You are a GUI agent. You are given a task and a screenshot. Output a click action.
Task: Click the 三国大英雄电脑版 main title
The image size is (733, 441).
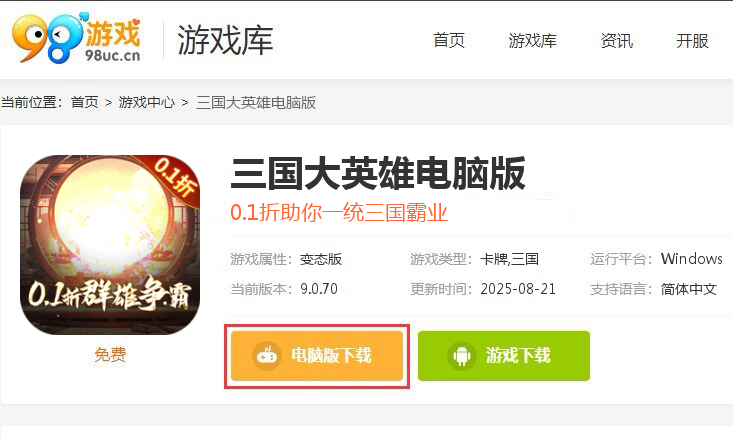pyautogui.click(x=378, y=174)
